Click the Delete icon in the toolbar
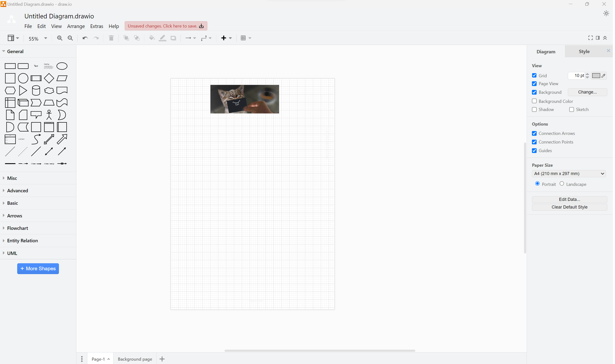This screenshot has height=364, width=615. tap(111, 38)
